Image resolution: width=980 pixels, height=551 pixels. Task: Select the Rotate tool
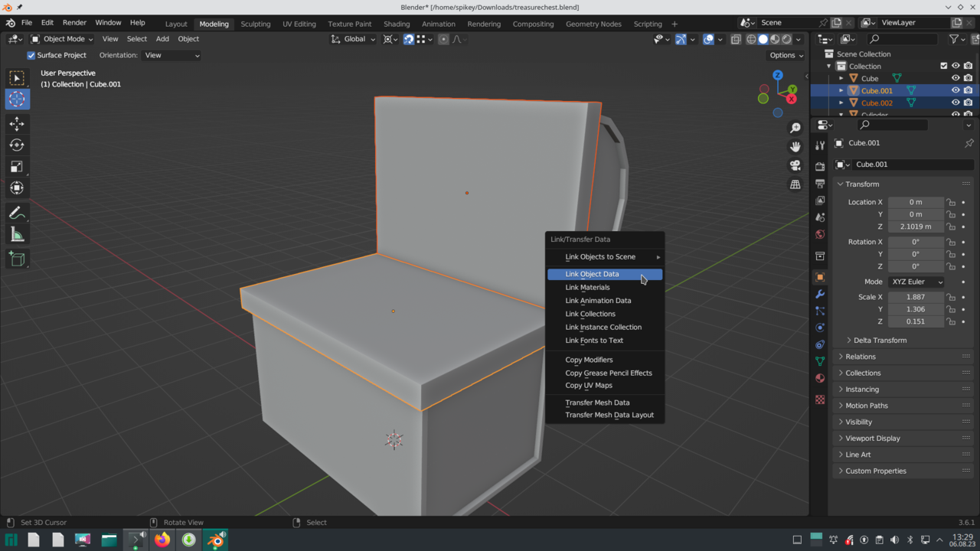pyautogui.click(x=17, y=145)
